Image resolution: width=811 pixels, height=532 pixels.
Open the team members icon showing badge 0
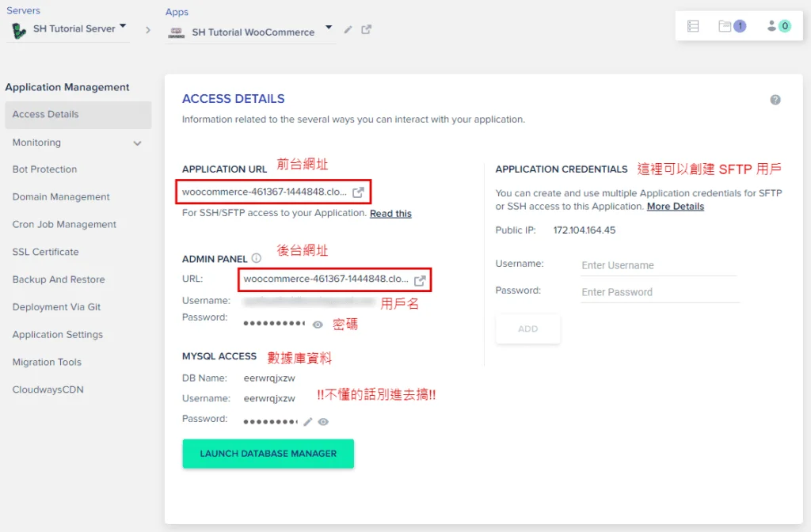[771, 26]
